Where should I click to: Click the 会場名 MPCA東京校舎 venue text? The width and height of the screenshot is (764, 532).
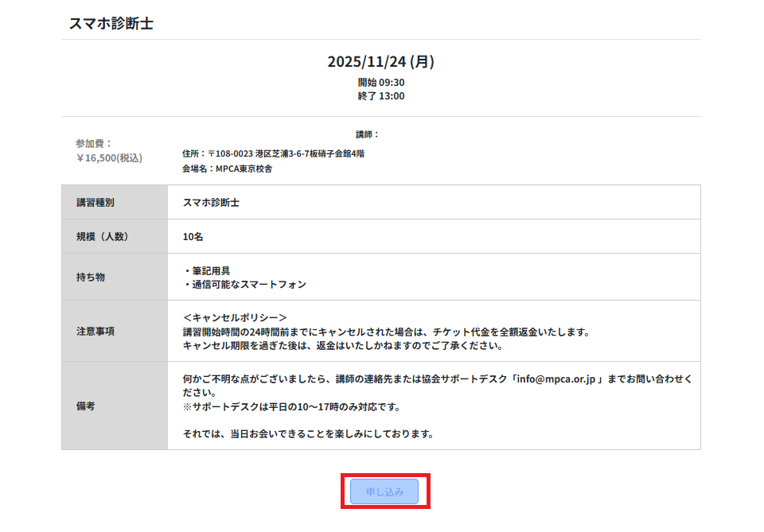227,169
